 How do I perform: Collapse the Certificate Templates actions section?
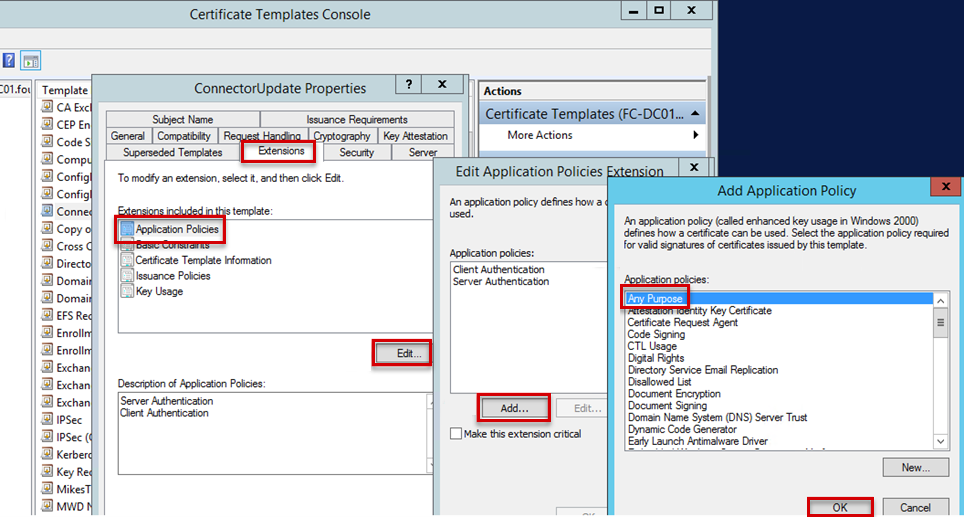click(x=695, y=114)
